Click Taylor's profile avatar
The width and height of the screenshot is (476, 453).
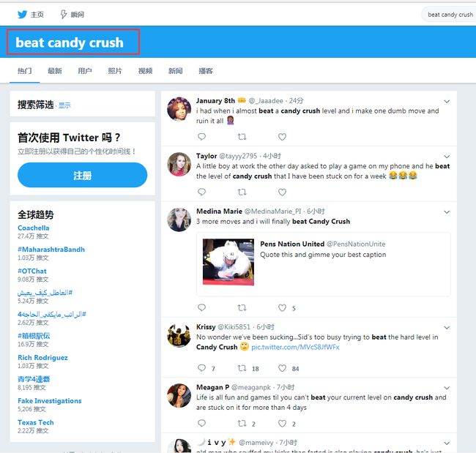click(x=179, y=164)
